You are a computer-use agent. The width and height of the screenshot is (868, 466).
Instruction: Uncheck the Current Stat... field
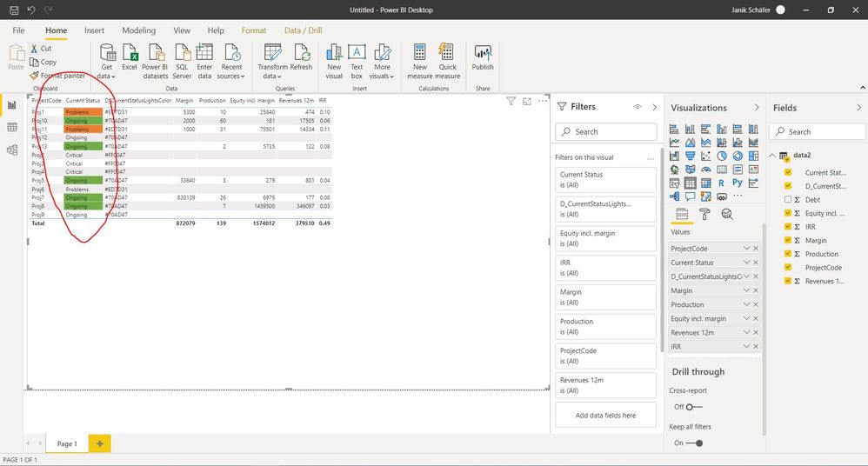pos(788,172)
